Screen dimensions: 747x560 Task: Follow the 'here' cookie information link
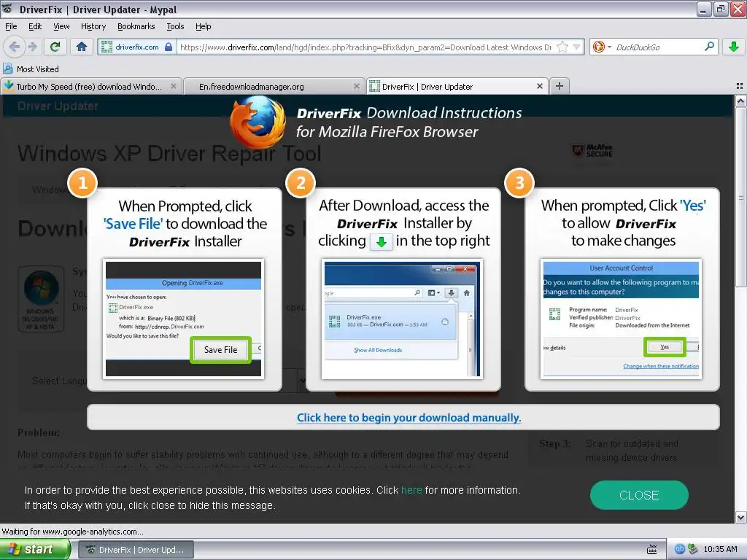pos(411,490)
